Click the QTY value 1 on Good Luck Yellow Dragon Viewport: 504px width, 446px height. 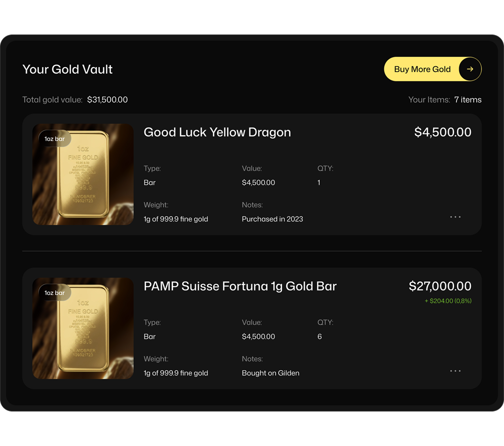(319, 183)
